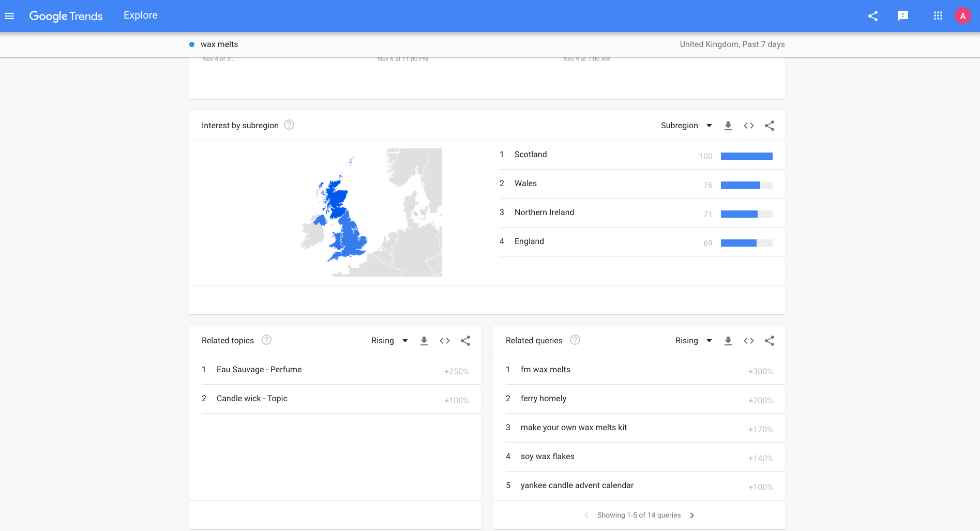980x531 pixels.
Task: Select Scotland in the subregion list
Action: [x=531, y=155]
